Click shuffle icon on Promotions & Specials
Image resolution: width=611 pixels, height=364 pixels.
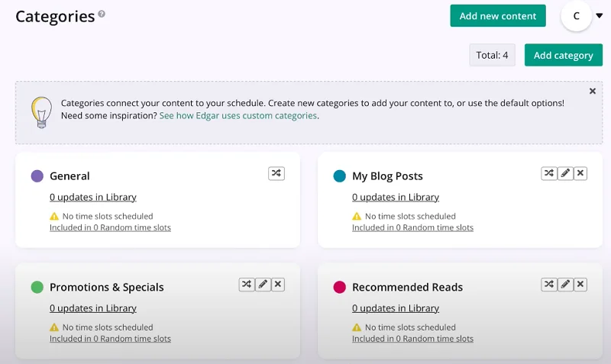click(x=246, y=285)
